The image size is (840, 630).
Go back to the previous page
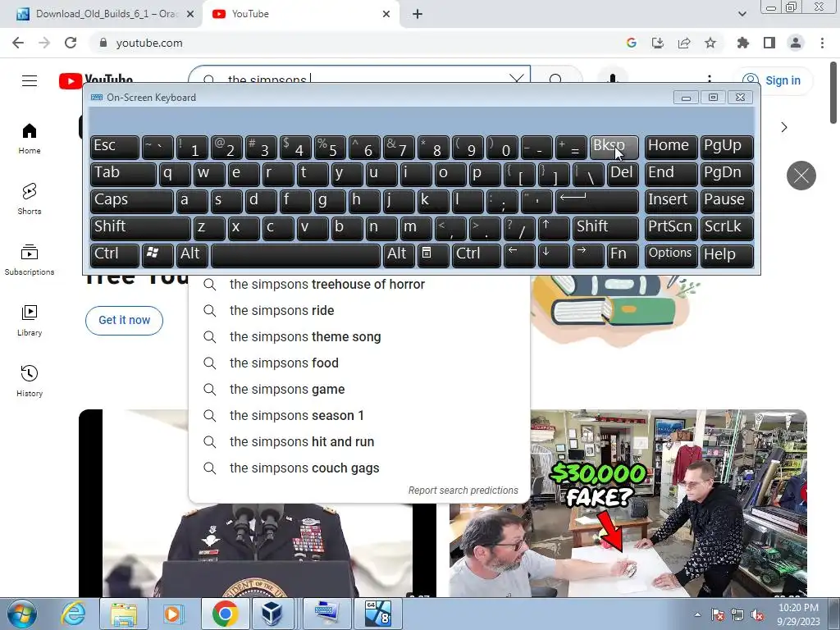coord(18,43)
